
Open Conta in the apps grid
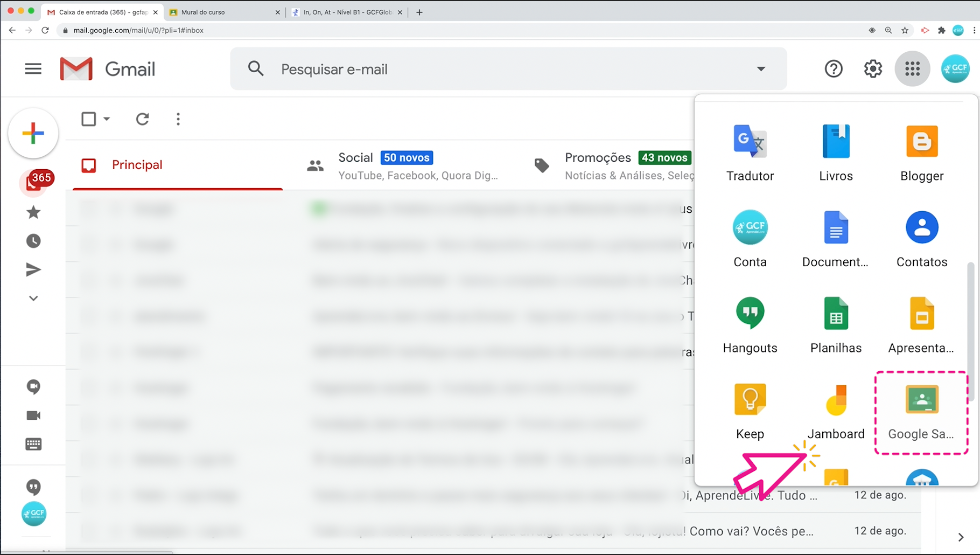coord(750,239)
